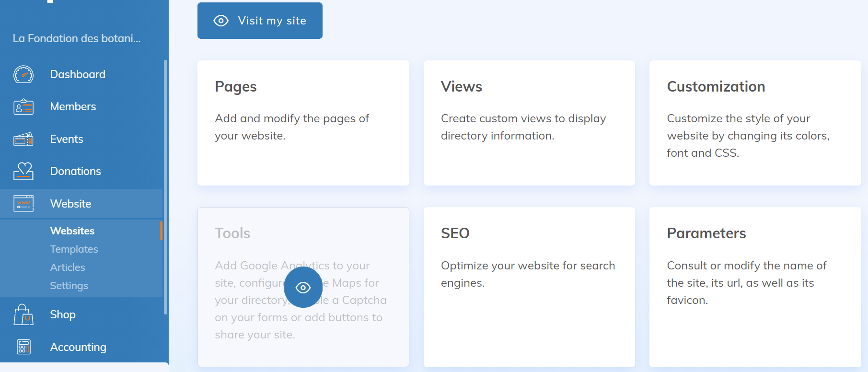The image size is (868, 372).
Task: Click the La Fondation des botani... organization name
Action: point(77,38)
